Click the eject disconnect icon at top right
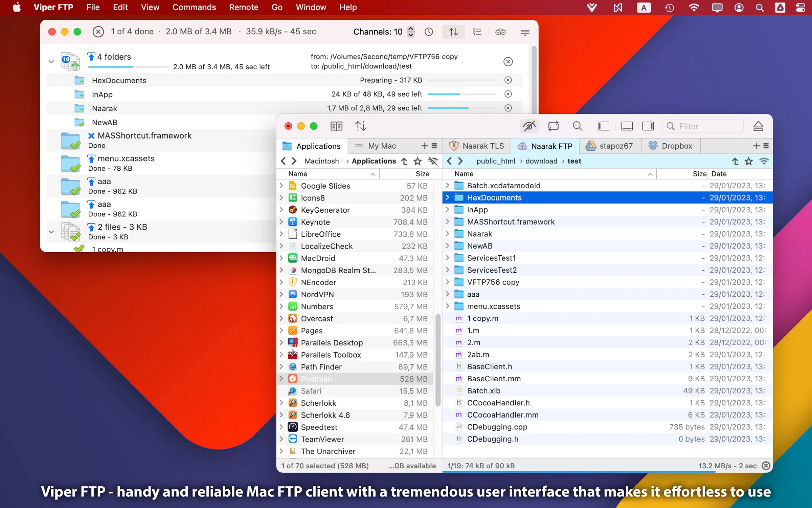812x508 pixels. click(759, 126)
